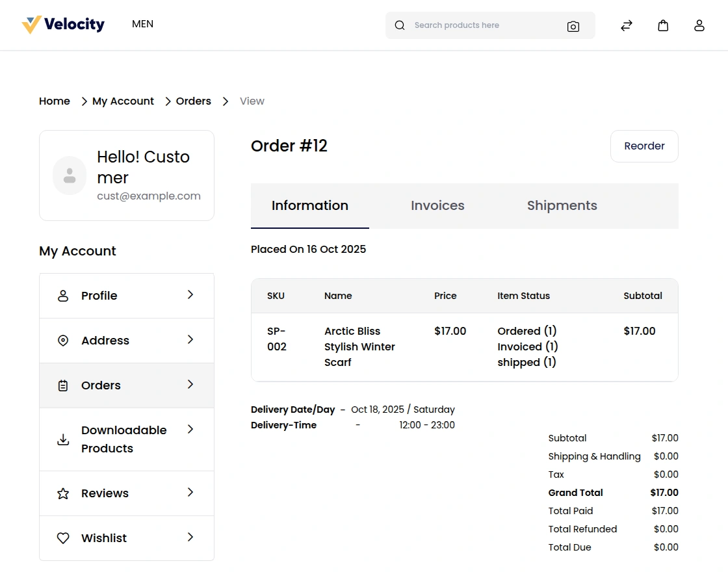Image resolution: width=728 pixels, height=572 pixels.
Task: Navigate to My Account breadcrumb link
Action: pos(123,101)
